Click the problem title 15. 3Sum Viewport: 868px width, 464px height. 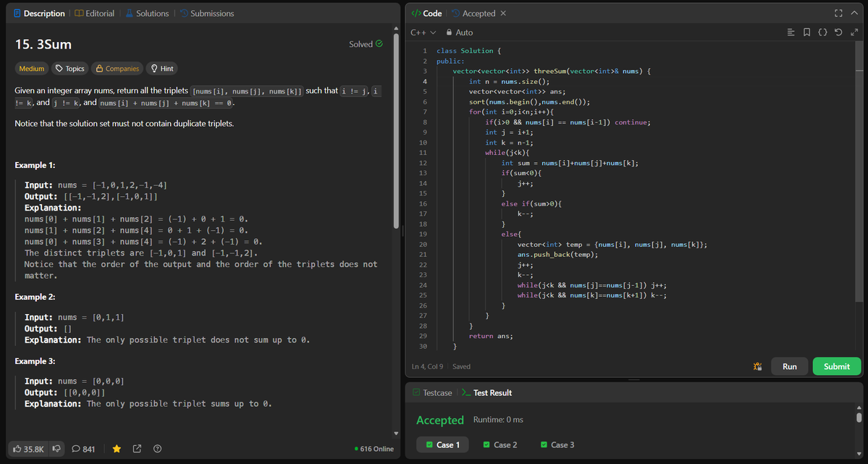43,44
